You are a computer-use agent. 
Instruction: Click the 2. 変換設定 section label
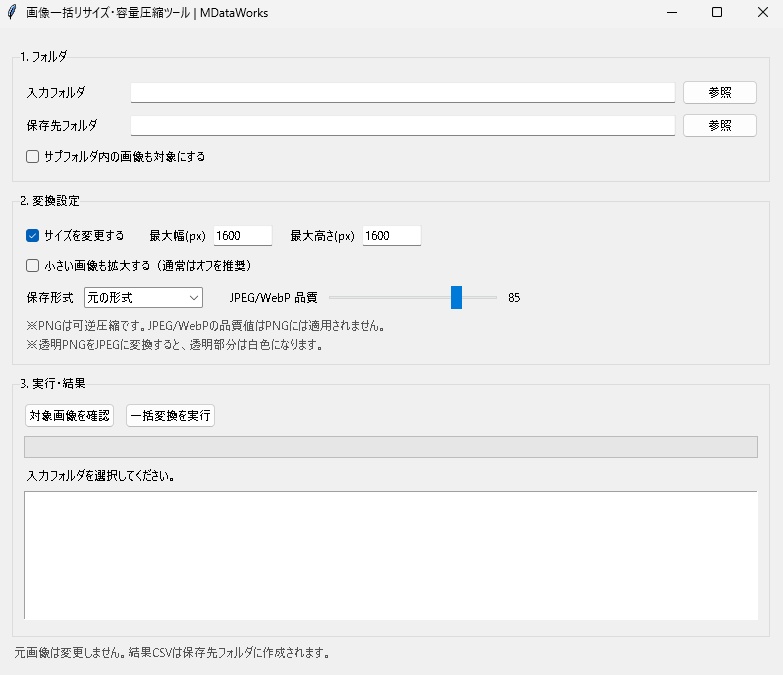50,201
